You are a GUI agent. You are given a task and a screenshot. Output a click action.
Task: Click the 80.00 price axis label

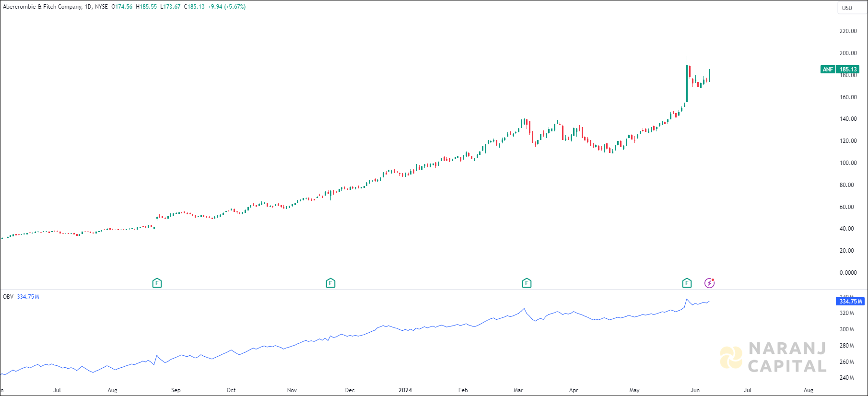[x=846, y=185]
